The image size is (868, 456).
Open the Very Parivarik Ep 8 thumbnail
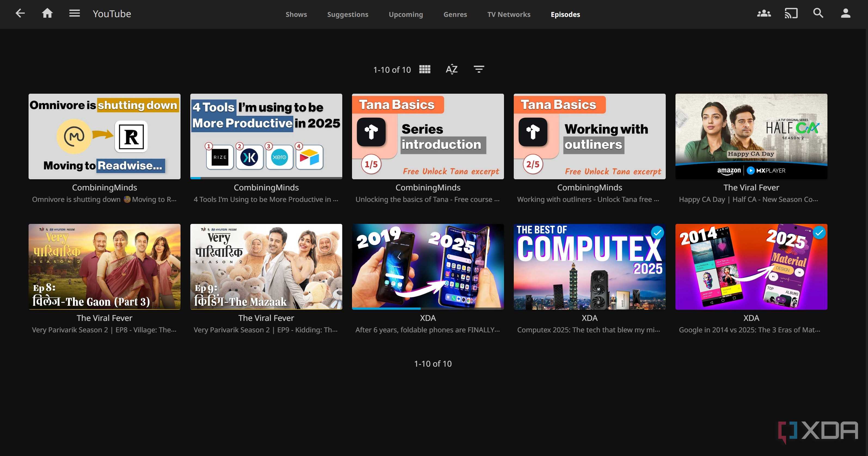click(x=105, y=267)
